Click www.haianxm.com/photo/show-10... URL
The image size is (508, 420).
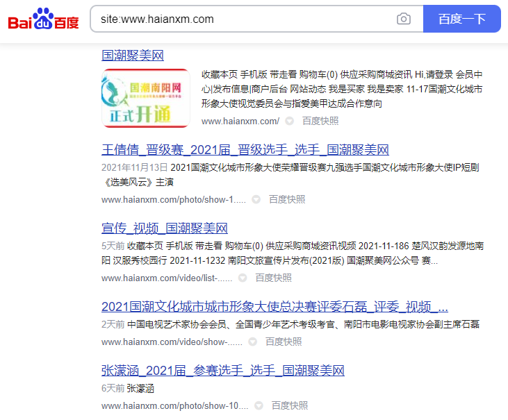click(174, 405)
